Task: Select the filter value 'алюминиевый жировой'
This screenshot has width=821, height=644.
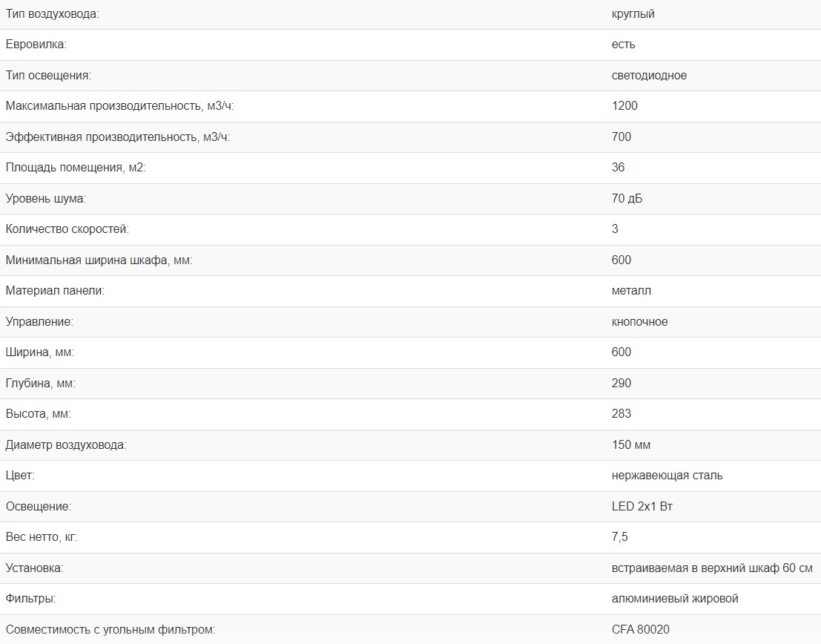Action: (x=675, y=599)
